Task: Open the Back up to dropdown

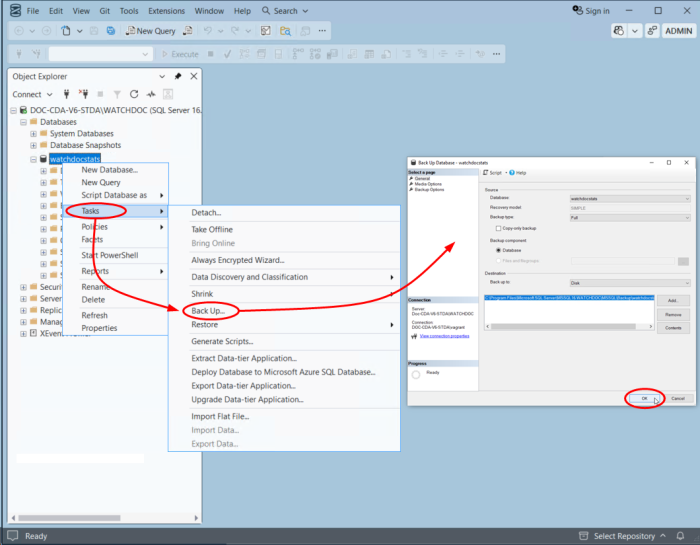Action: [629, 283]
